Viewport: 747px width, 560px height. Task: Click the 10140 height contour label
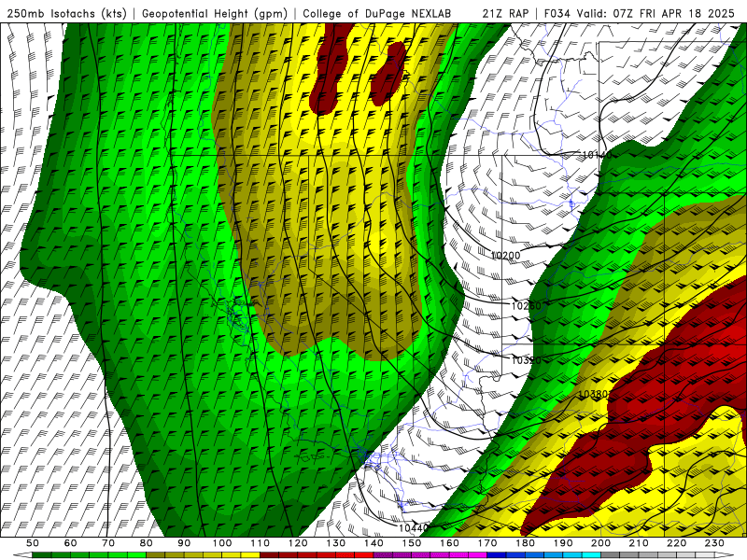click(x=597, y=155)
